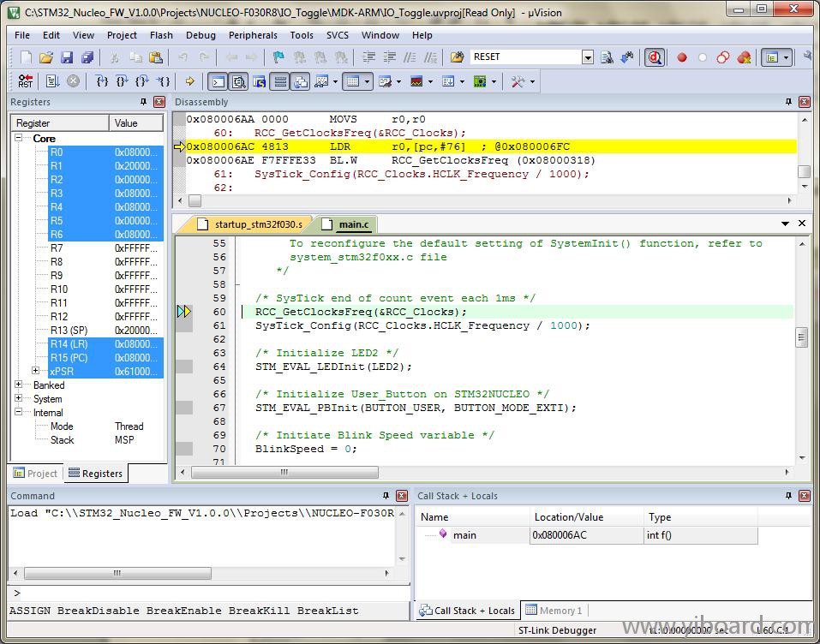Click the Register column header

click(60, 122)
